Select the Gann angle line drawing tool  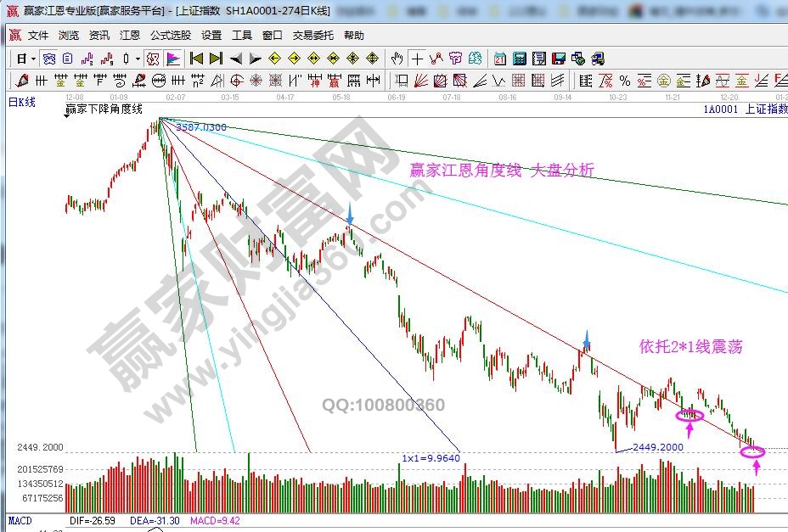point(421,81)
